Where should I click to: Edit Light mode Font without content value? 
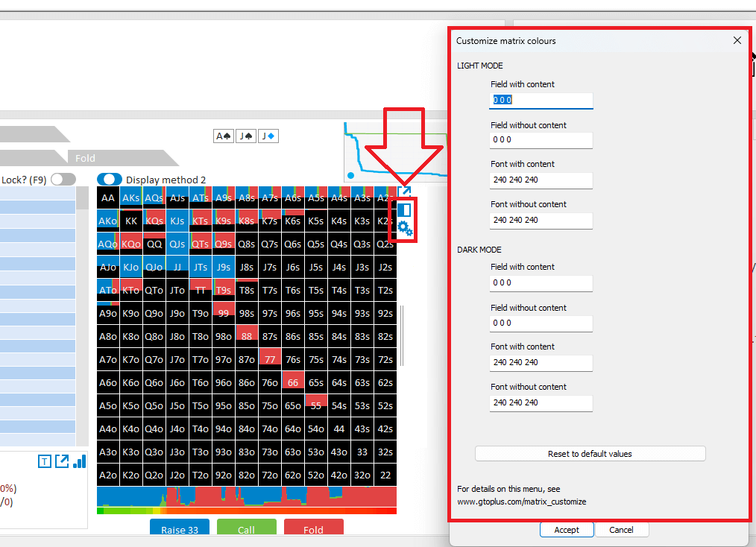541,221
